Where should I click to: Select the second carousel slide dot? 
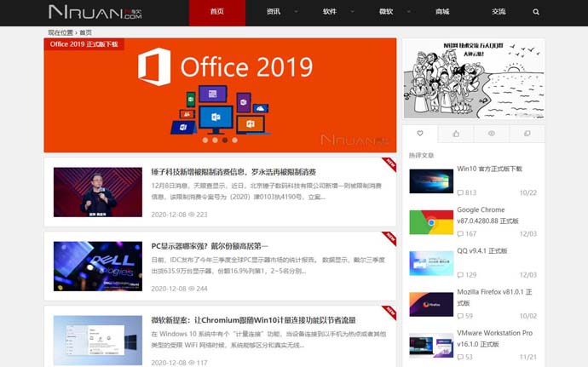tap(215, 140)
